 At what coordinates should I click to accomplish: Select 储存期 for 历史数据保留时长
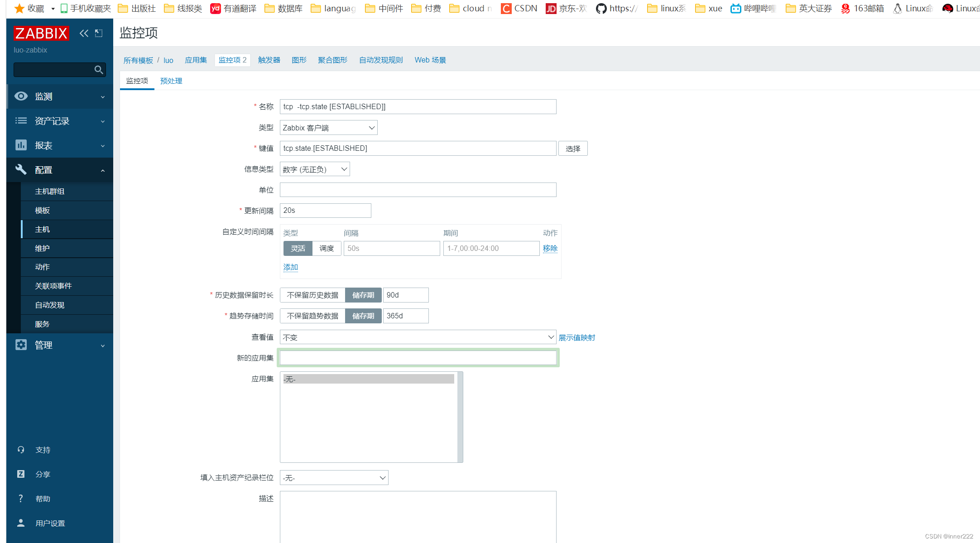point(363,295)
